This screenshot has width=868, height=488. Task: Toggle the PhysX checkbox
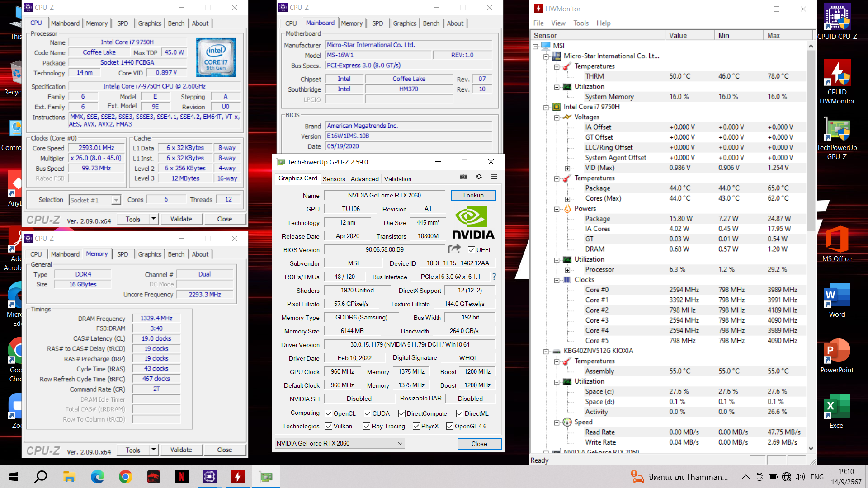click(416, 426)
